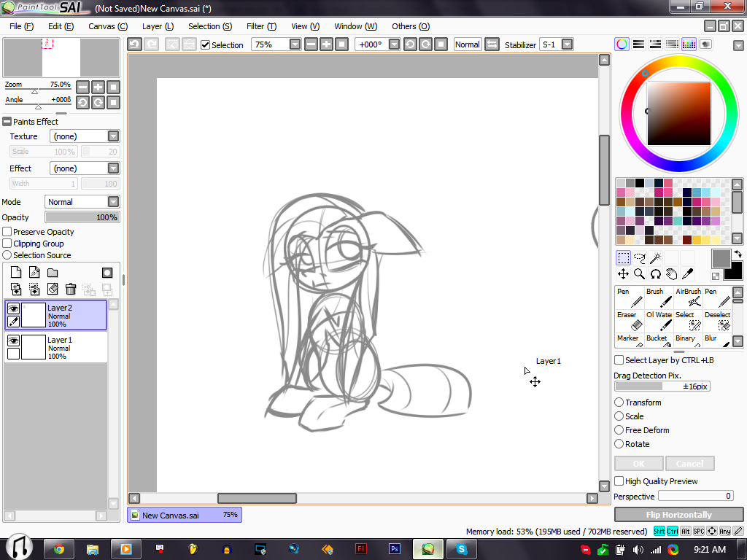Hide Layer1 using its eye icon

[x=13, y=341]
